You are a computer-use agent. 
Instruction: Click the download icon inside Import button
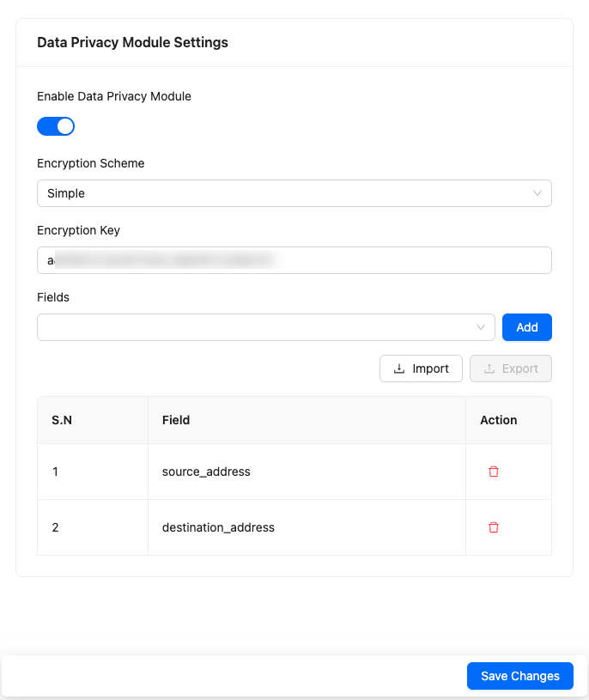[398, 368]
